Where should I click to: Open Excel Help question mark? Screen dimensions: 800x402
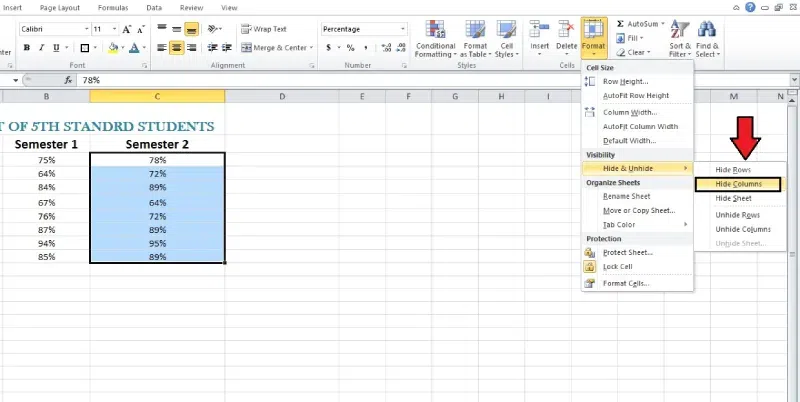point(750,7)
